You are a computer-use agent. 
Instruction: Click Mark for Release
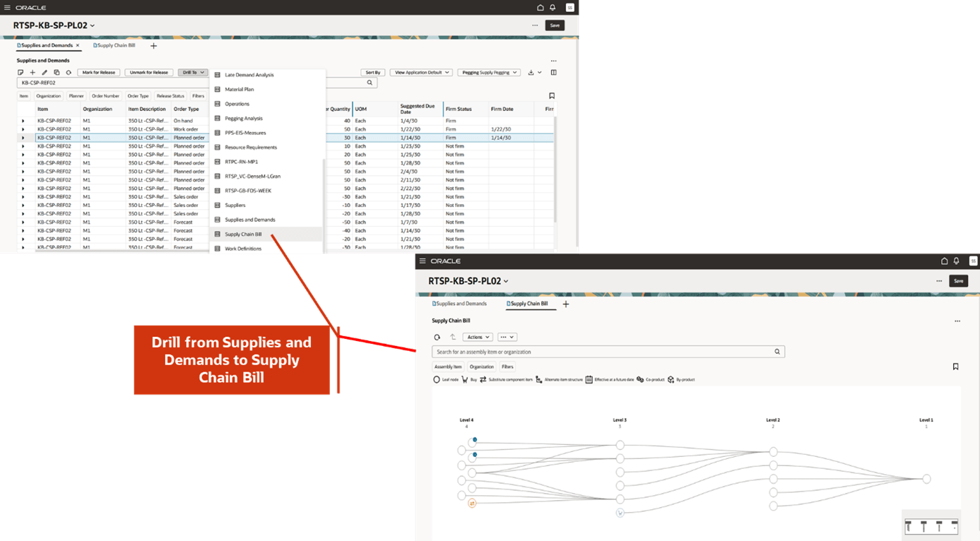coord(98,72)
